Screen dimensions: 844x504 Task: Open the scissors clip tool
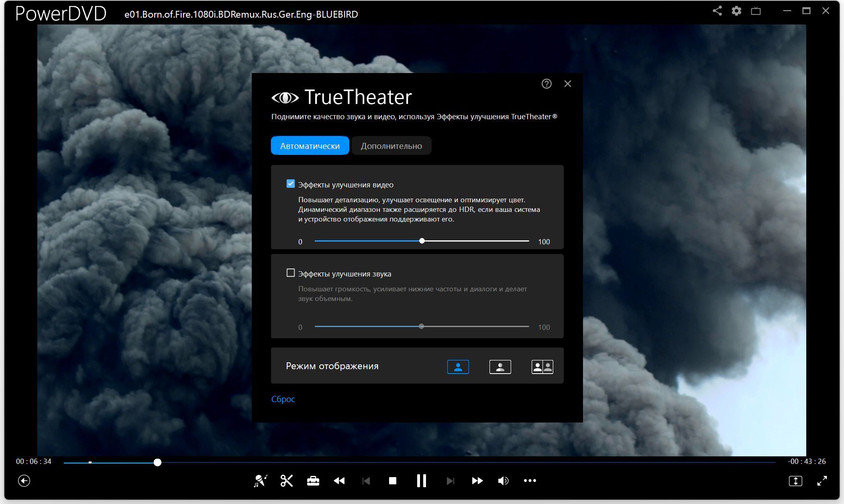[287, 481]
